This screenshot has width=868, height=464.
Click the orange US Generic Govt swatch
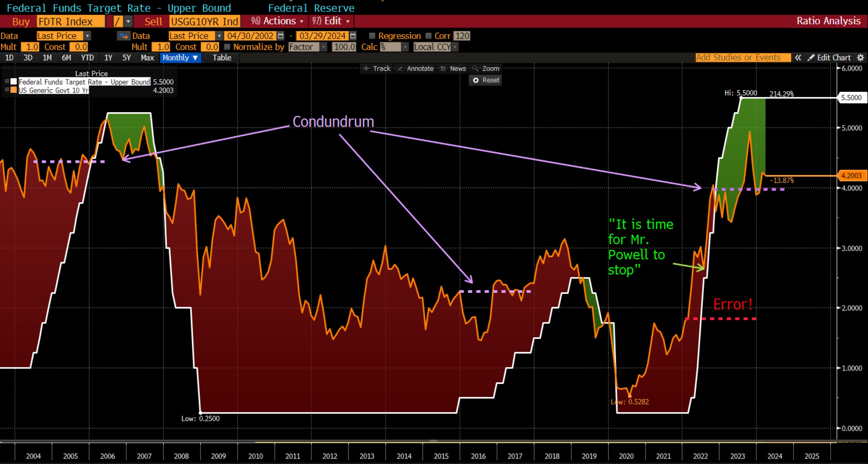(x=14, y=90)
